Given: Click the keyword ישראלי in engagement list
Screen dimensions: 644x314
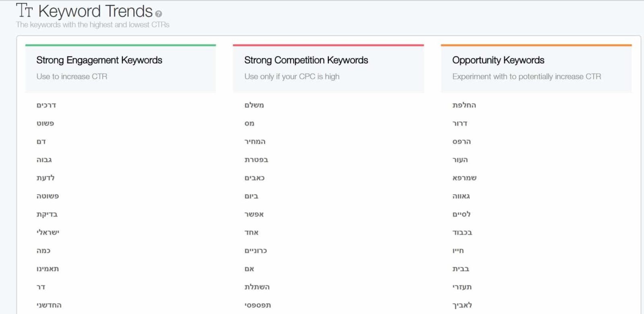Looking at the screenshot, I should (x=48, y=232).
